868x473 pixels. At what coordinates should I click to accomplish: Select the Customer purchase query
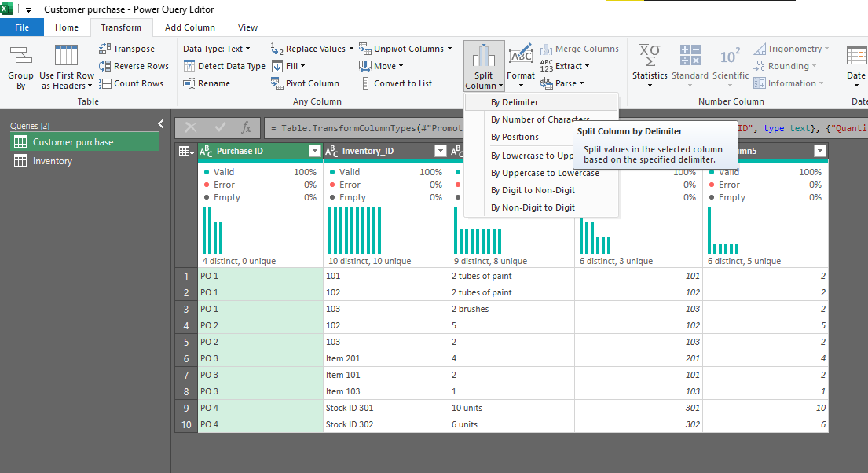[85, 141]
